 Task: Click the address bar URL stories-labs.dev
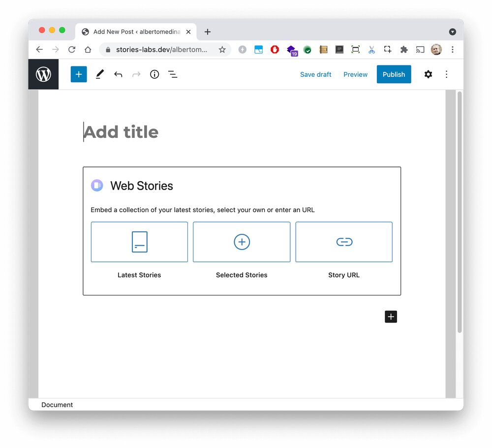click(x=161, y=50)
